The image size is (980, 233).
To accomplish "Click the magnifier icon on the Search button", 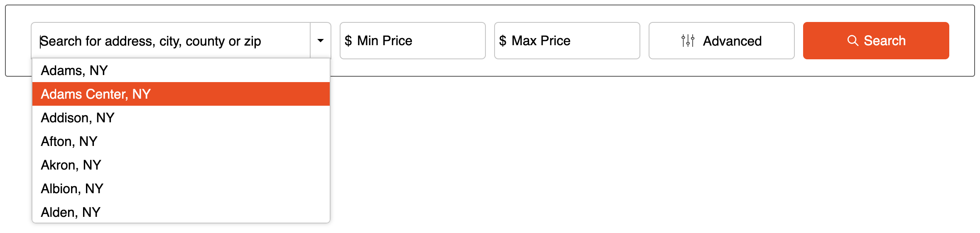I will coord(853,41).
